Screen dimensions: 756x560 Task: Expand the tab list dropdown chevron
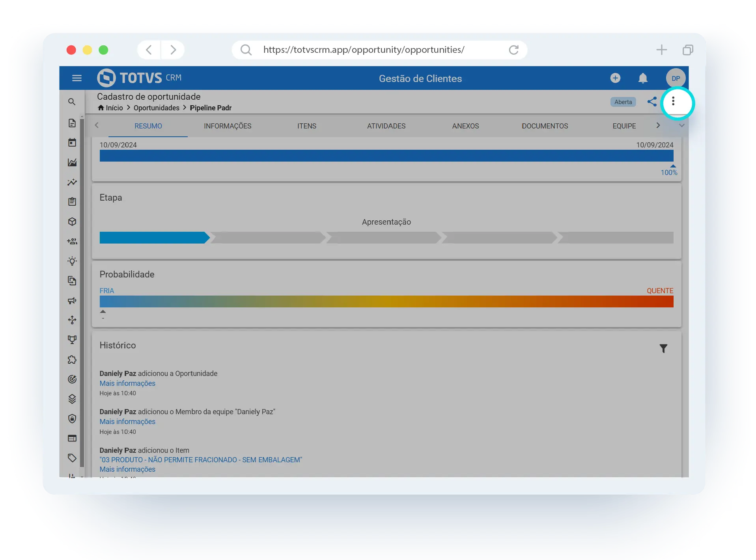click(x=681, y=125)
